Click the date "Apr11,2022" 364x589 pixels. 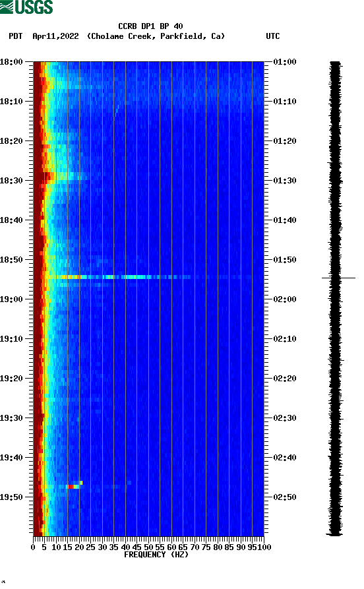tap(55, 36)
